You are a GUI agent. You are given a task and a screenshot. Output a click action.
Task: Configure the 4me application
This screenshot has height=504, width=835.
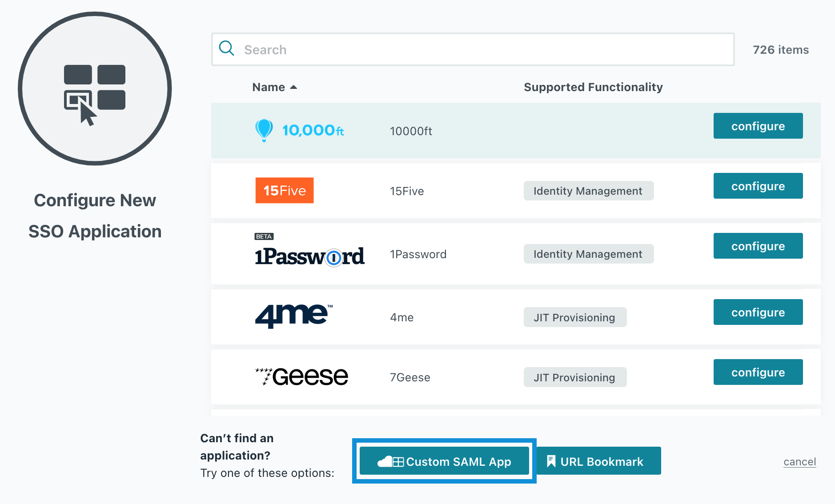coord(758,312)
